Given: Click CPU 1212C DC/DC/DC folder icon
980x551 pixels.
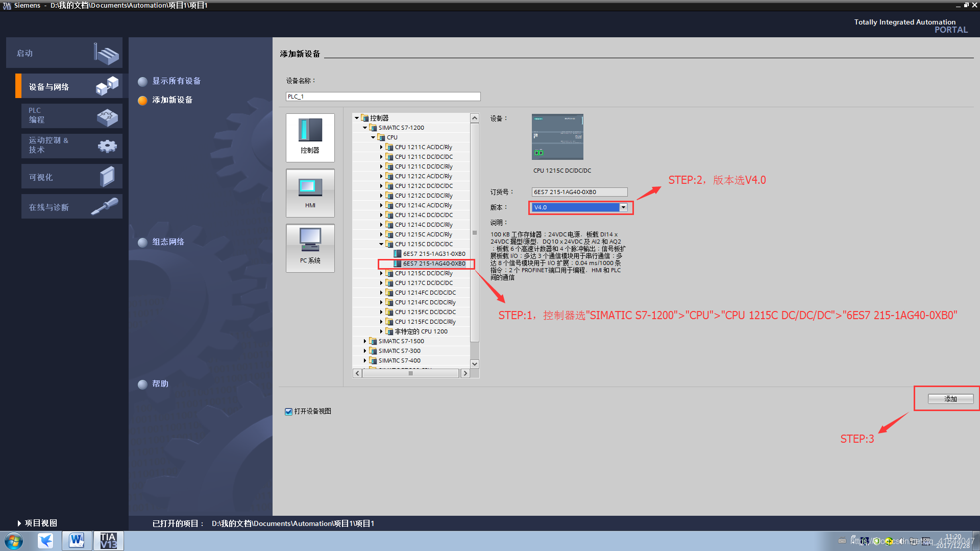Looking at the screenshot, I should click(389, 186).
